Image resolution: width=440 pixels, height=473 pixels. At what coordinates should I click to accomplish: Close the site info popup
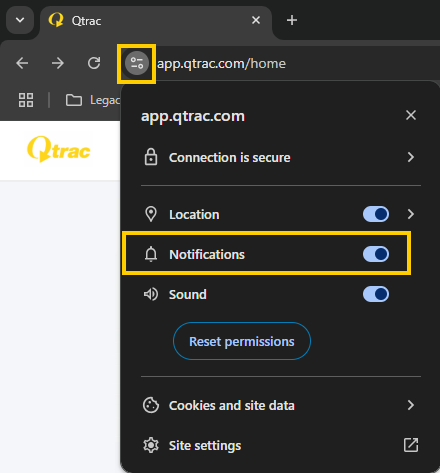(411, 115)
